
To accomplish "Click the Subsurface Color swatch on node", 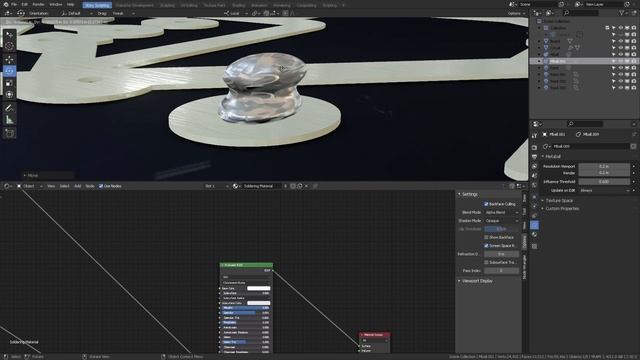I will tap(258, 303).
